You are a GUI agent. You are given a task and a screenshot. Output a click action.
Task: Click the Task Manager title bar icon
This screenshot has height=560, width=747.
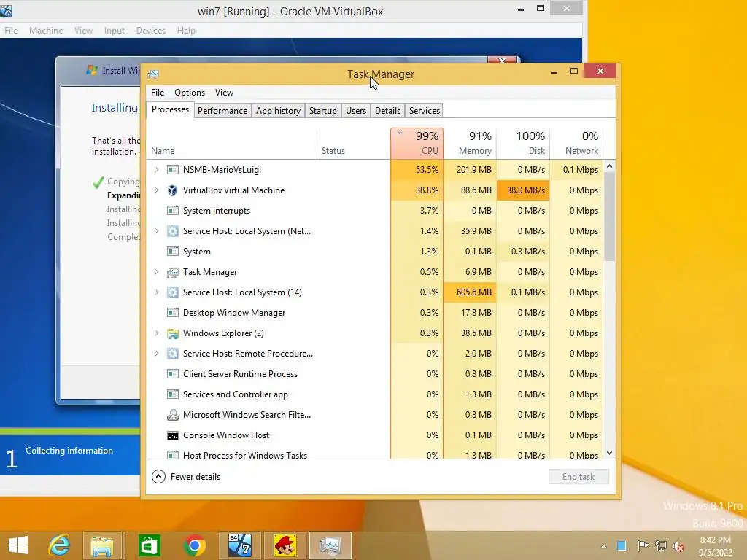153,74
